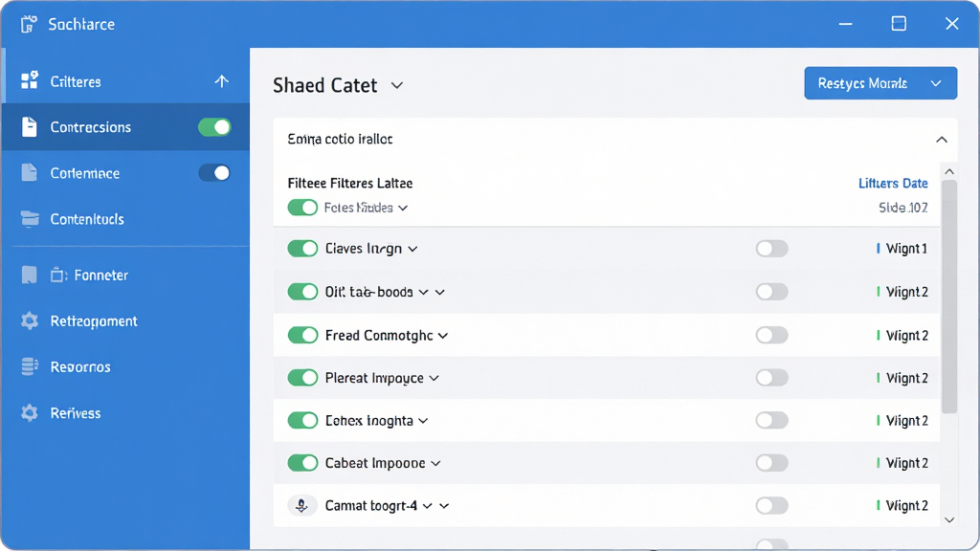Viewport: 980px width, 551px height.
Task: Enable the grey switch on Fread Conmotghc row
Action: [772, 336]
